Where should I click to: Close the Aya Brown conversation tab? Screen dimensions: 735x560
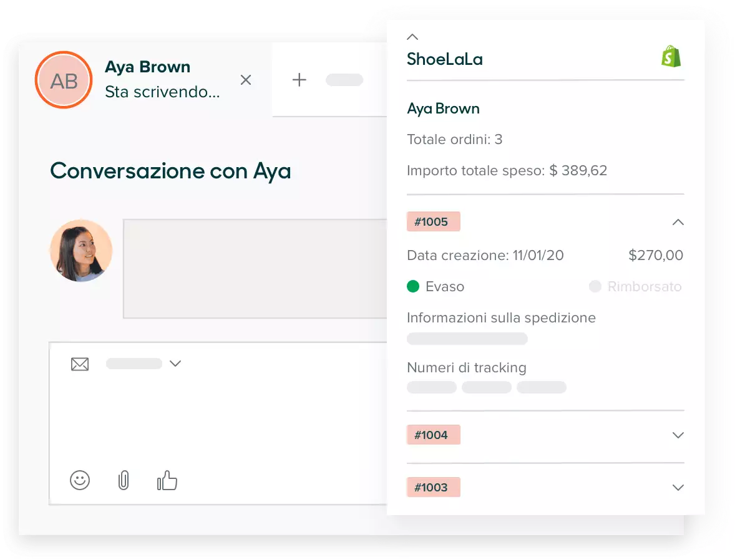246,80
